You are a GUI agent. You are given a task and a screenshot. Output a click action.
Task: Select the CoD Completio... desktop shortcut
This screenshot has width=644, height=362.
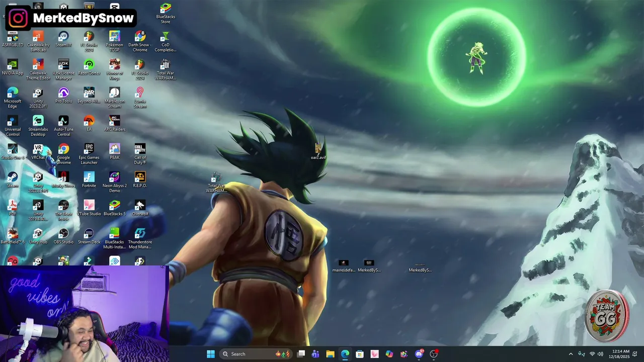tap(166, 42)
